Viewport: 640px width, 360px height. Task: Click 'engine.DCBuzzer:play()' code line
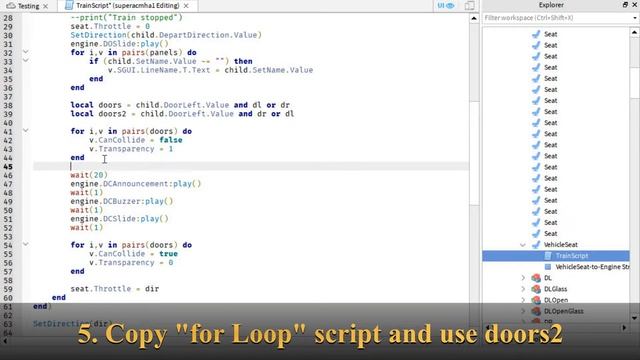click(122, 201)
